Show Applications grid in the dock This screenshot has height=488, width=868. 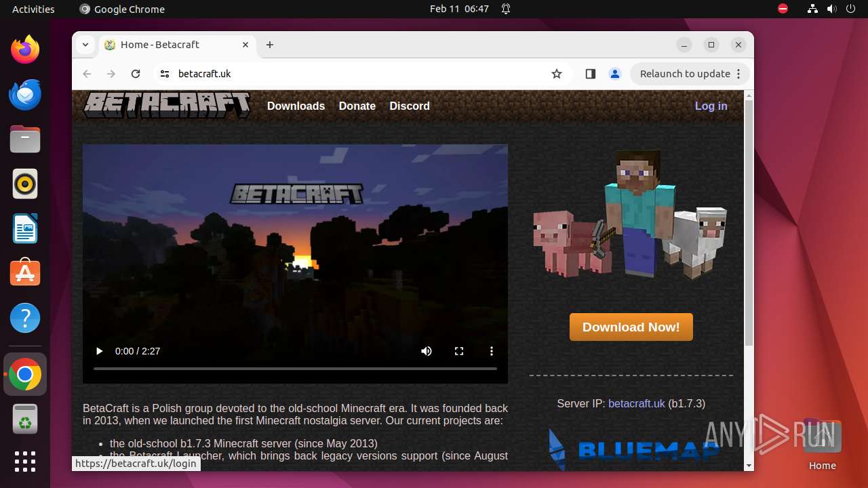coord(25,462)
